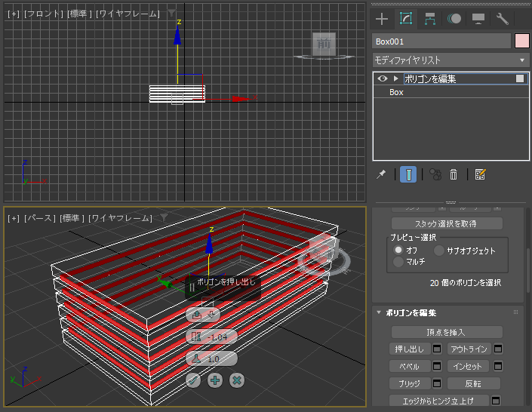Cancel extrusion with the X button

(237, 380)
